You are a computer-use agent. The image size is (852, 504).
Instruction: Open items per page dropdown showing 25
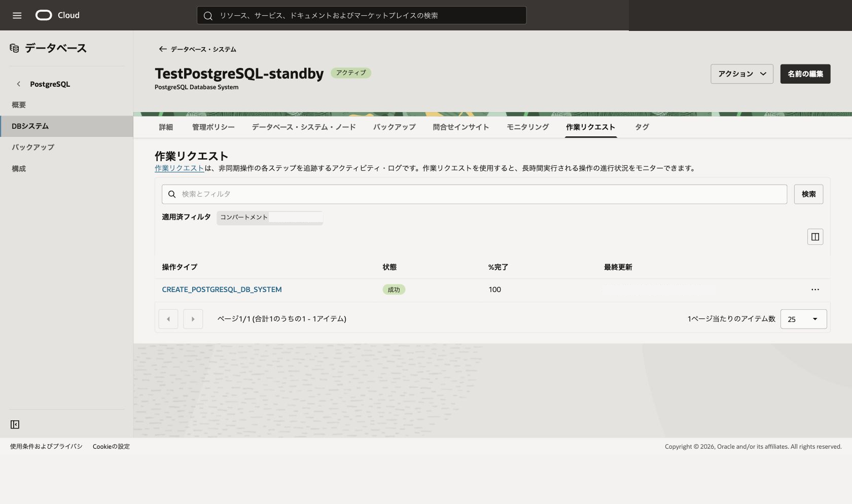(x=803, y=319)
